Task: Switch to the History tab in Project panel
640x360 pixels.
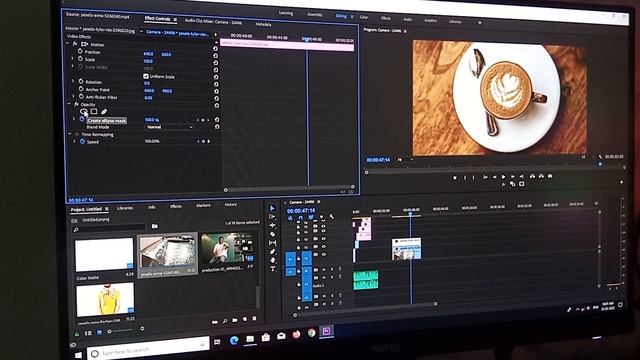Action: (x=231, y=204)
